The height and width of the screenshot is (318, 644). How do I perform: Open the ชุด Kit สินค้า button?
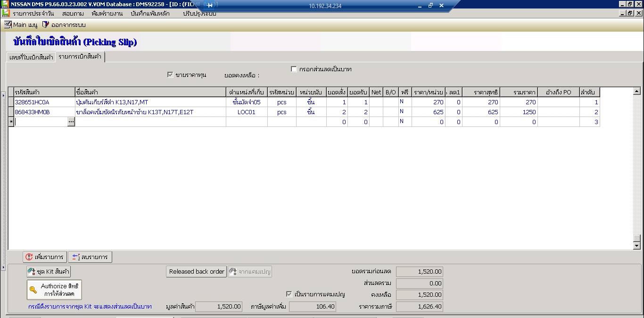pyautogui.click(x=49, y=271)
